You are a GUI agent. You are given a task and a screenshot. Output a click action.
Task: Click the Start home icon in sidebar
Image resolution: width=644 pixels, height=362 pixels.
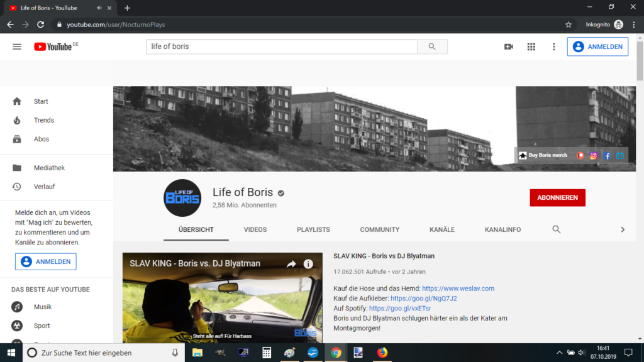pyautogui.click(x=17, y=101)
